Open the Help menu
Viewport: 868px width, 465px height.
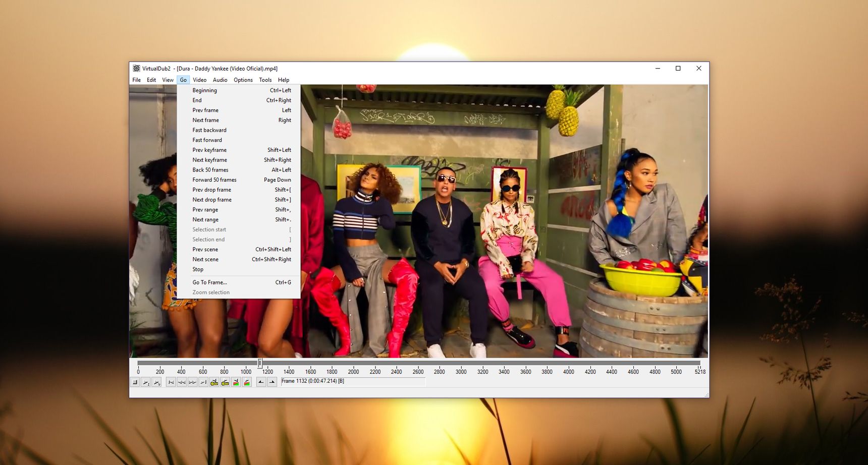[284, 80]
